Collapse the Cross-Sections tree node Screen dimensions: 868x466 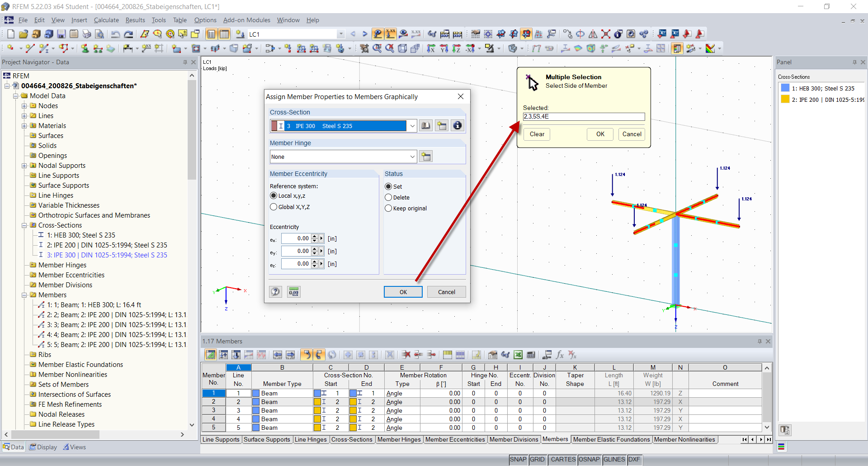(x=24, y=225)
